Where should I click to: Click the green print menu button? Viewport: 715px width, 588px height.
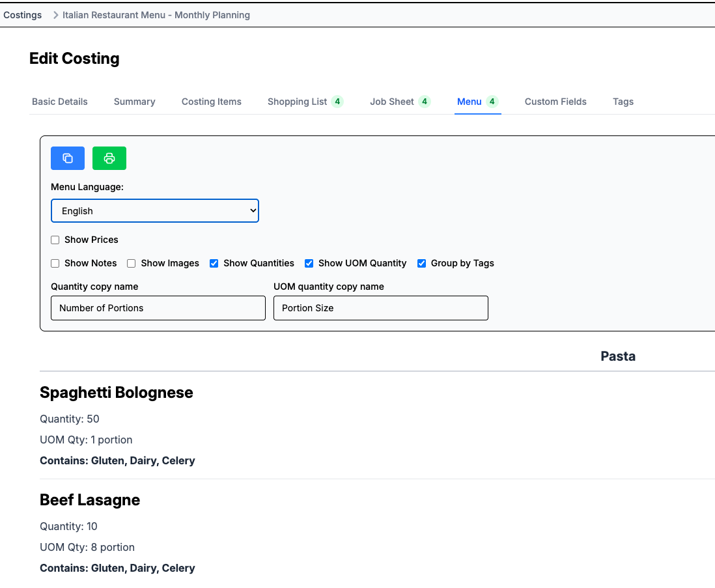(109, 158)
